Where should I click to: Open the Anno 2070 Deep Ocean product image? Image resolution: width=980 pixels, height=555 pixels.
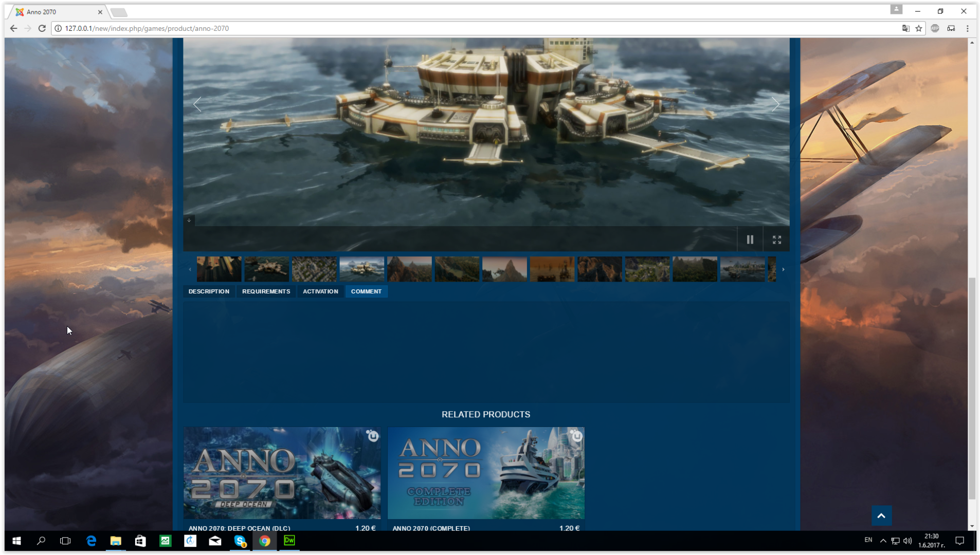click(282, 473)
